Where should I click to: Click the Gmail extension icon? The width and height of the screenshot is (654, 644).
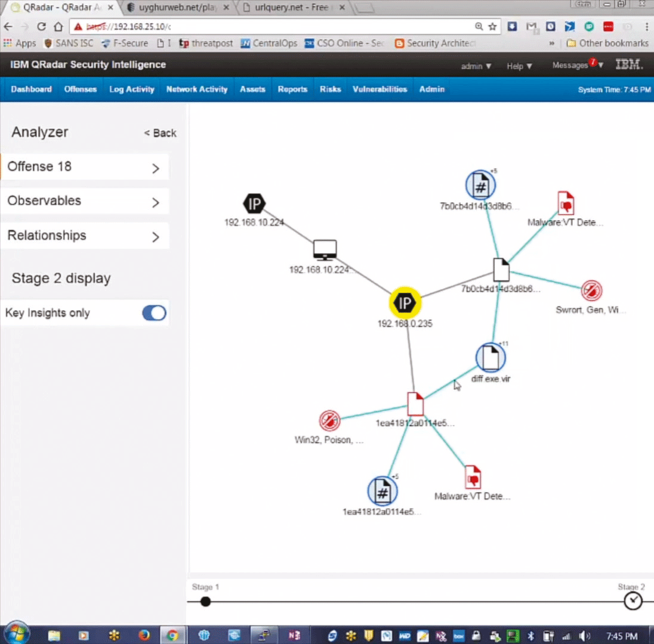(x=531, y=27)
